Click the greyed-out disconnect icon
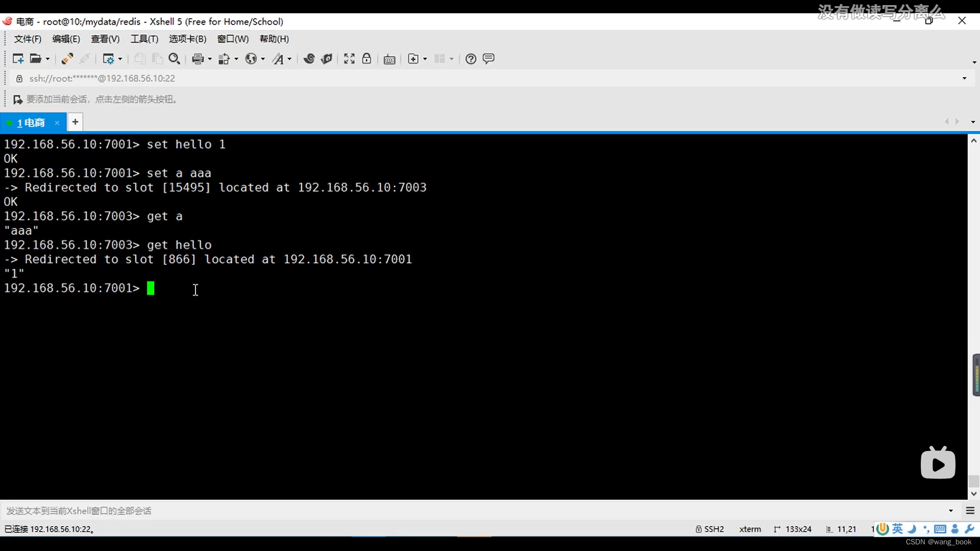The width and height of the screenshot is (980, 551). click(85, 59)
